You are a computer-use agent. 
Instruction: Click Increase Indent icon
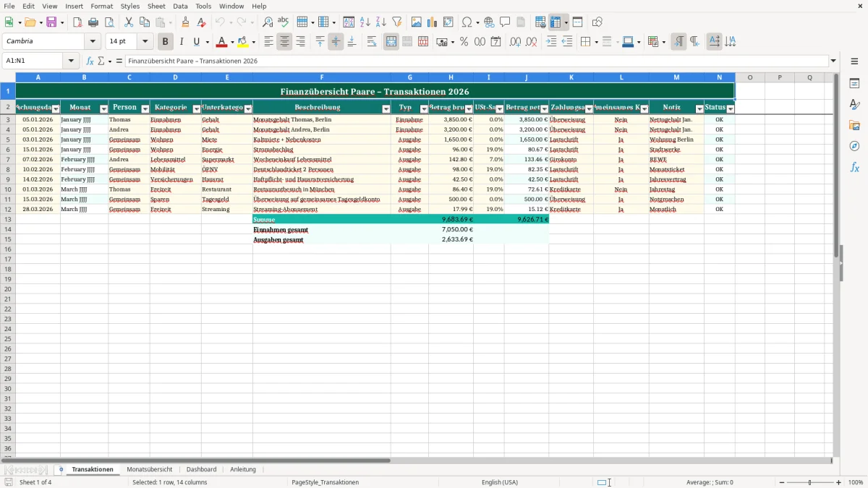click(551, 42)
